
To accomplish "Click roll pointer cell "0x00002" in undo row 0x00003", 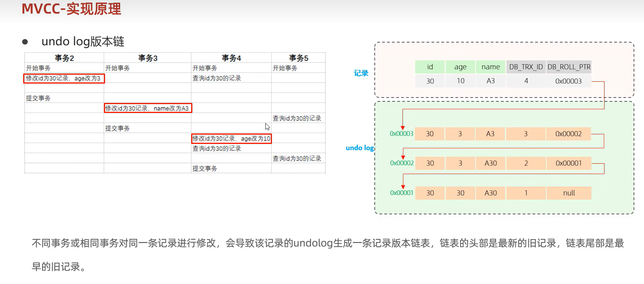I will coord(569,133).
